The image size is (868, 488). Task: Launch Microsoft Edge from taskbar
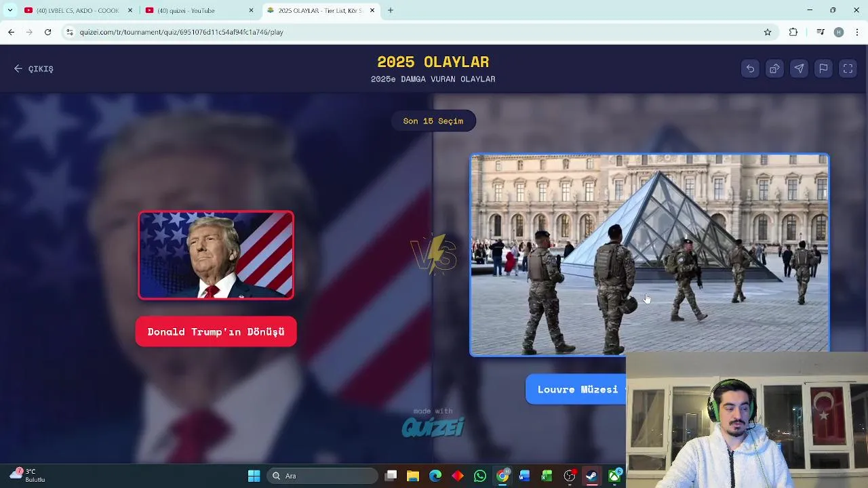[435, 476]
